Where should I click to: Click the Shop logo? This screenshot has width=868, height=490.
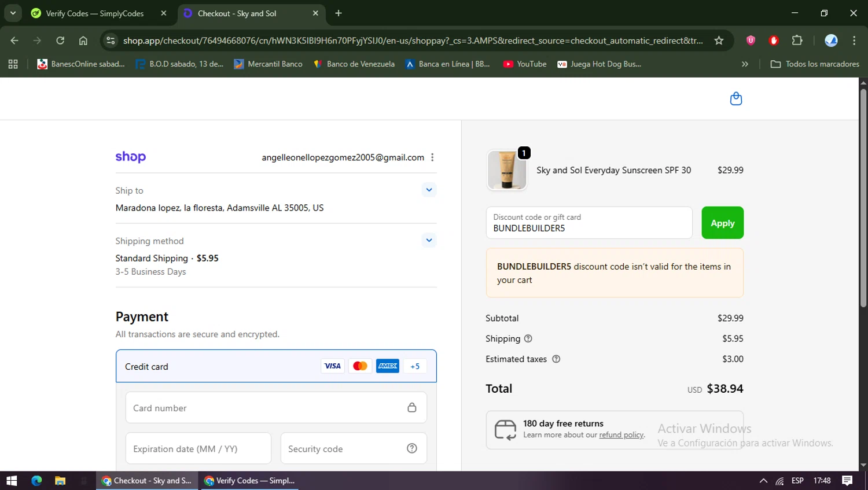131,157
